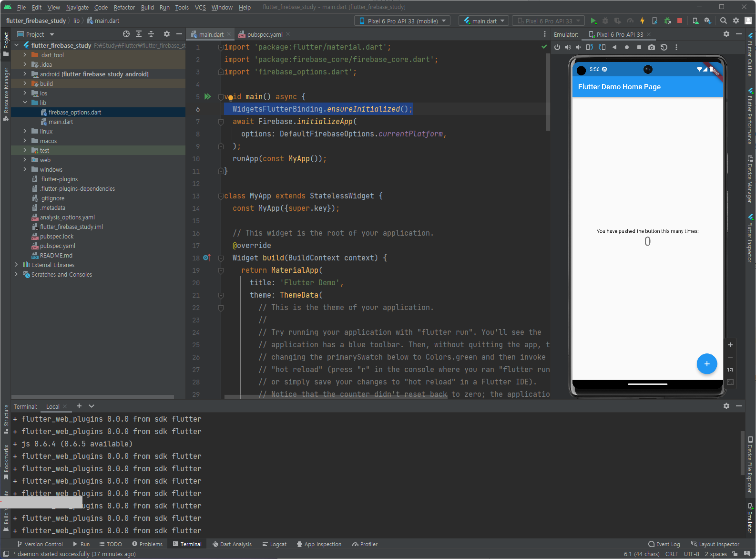
Task: Expand the windows folder
Action: pos(25,169)
